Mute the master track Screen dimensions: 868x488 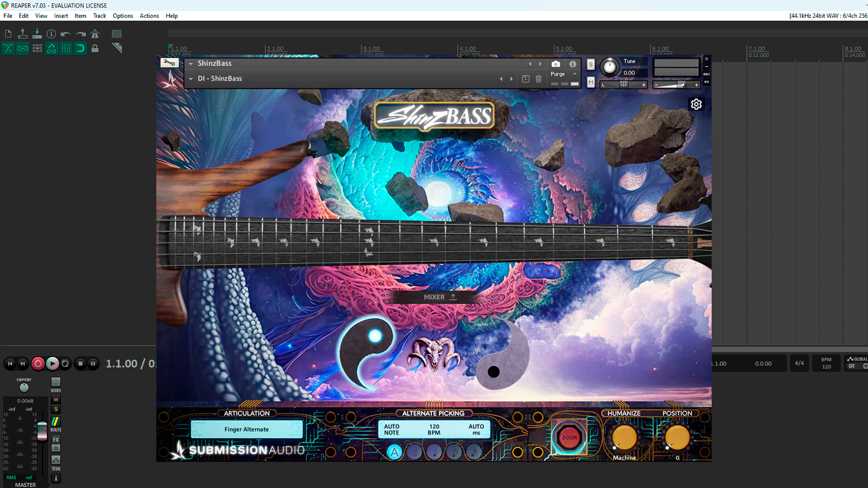[56, 400]
